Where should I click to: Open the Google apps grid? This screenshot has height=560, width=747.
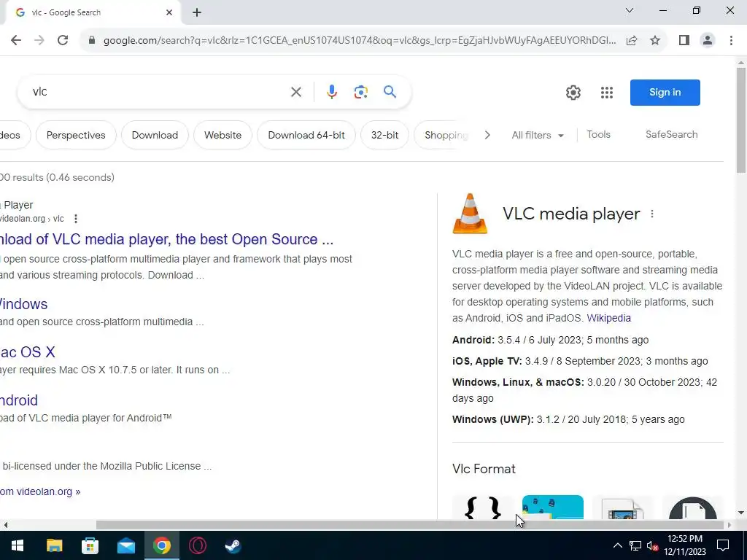[606, 93]
